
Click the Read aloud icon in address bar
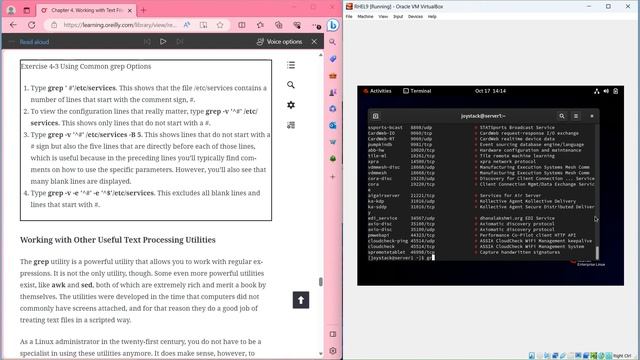(x=187, y=25)
